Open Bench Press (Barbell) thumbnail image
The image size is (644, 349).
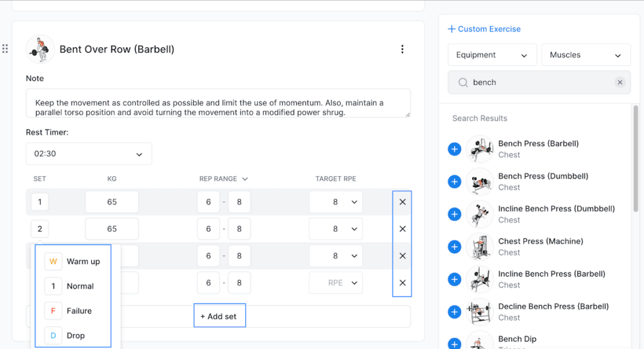[x=480, y=149]
